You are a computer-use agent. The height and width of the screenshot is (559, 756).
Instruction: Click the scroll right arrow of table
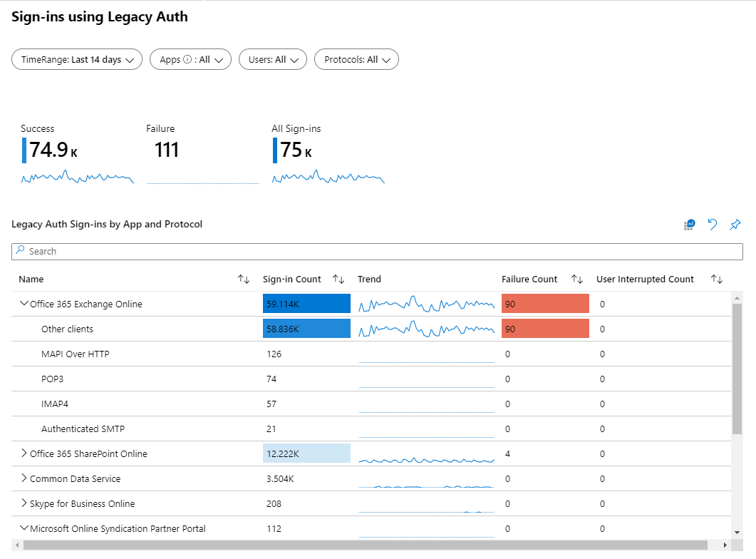[x=725, y=545]
